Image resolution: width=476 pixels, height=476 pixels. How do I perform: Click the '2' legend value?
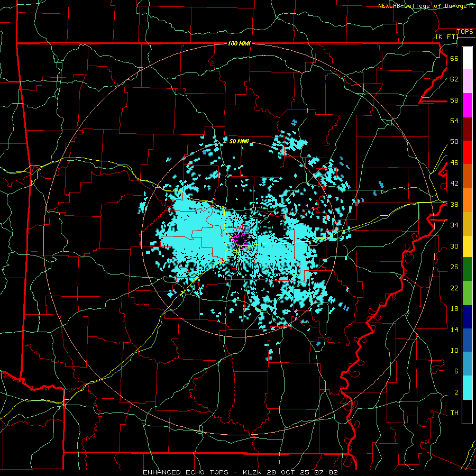456,392
